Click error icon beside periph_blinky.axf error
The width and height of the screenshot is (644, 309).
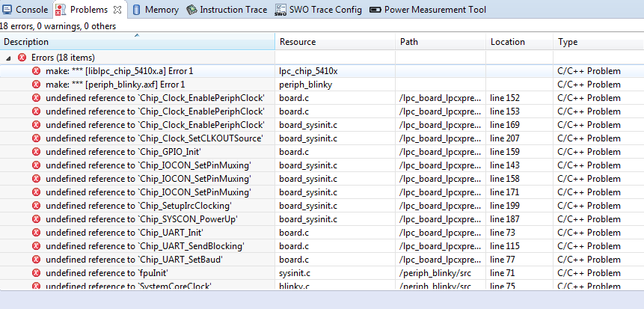point(37,85)
